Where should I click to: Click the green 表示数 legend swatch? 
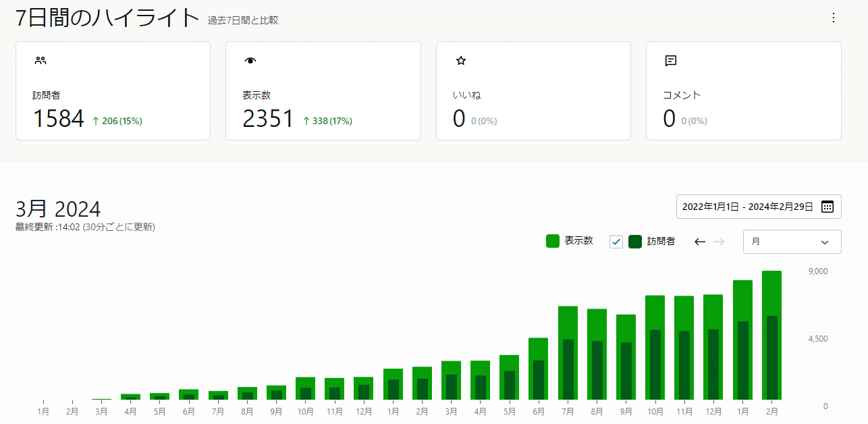552,240
